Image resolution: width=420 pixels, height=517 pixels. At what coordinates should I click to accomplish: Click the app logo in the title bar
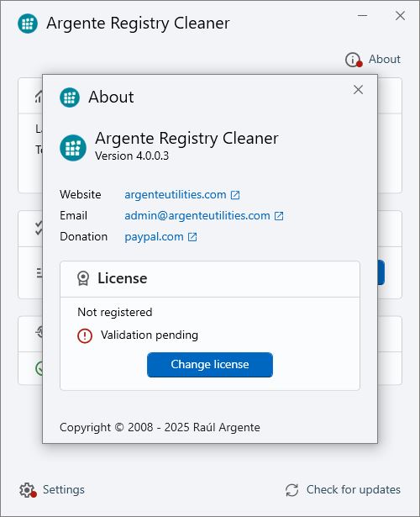pyautogui.click(x=28, y=24)
